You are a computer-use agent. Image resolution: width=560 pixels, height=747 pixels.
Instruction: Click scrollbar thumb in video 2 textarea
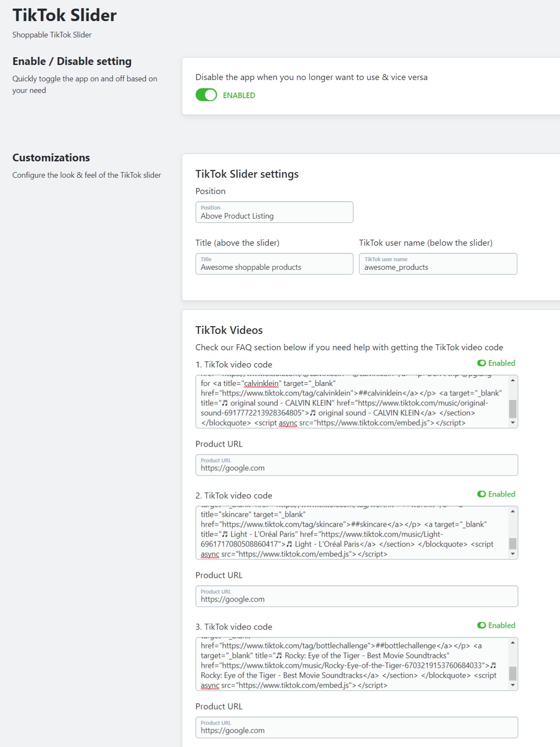pyautogui.click(x=513, y=543)
